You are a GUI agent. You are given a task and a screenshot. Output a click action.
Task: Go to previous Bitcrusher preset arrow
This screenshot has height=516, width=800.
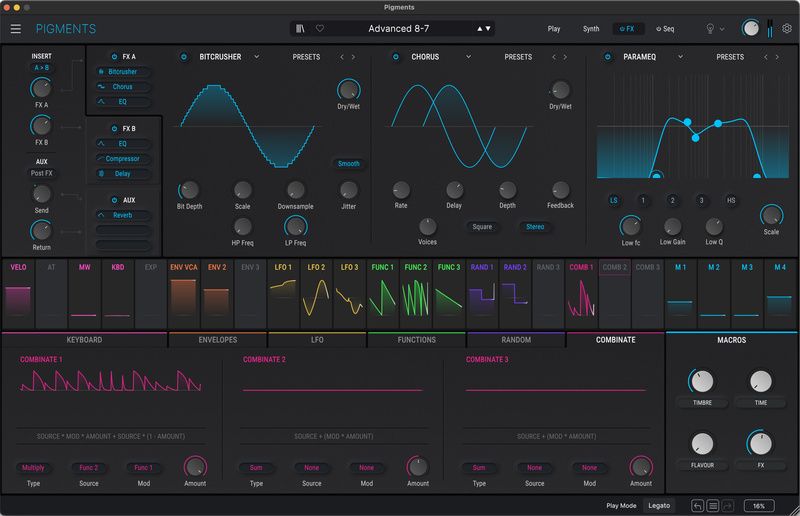[342, 57]
